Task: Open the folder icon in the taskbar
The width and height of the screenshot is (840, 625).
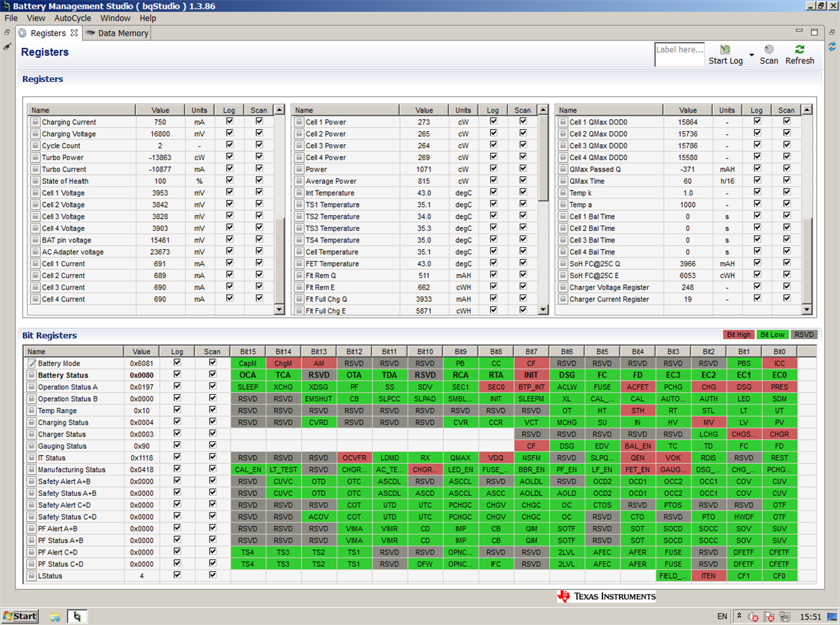Action: (55, 616)
